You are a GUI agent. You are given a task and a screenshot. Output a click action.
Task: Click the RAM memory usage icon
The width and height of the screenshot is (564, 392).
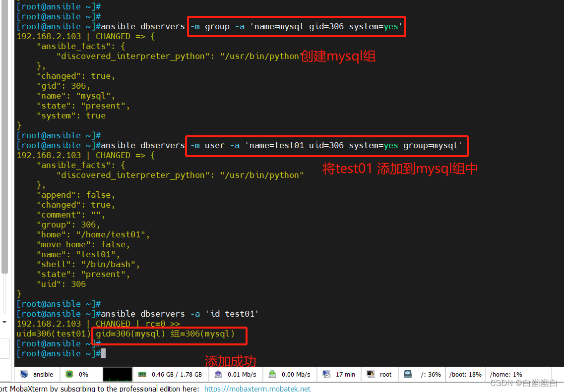142,375
